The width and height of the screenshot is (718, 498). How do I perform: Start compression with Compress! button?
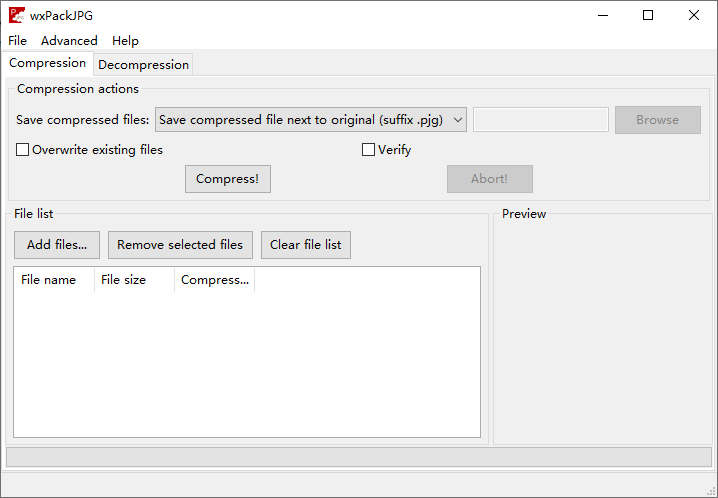pyautogui.click(x=228, y=179)
